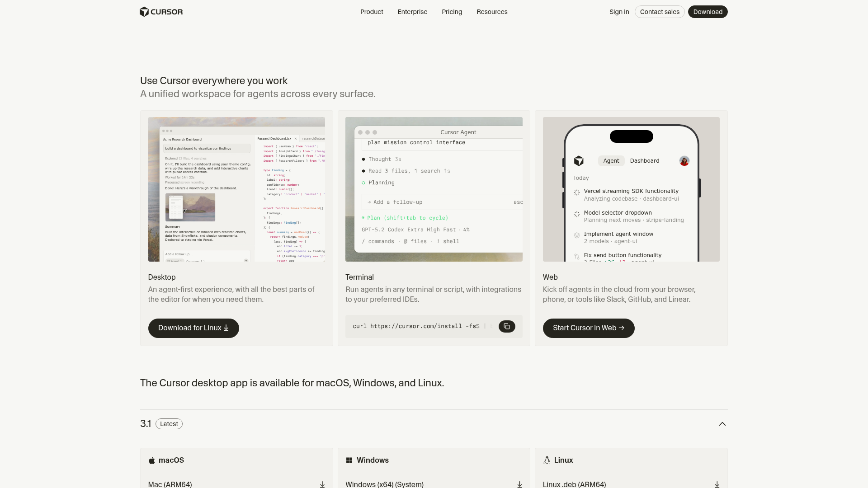Click the Vercel streaming SDK functionality row
868x488 pixels.
click(631, 195)
